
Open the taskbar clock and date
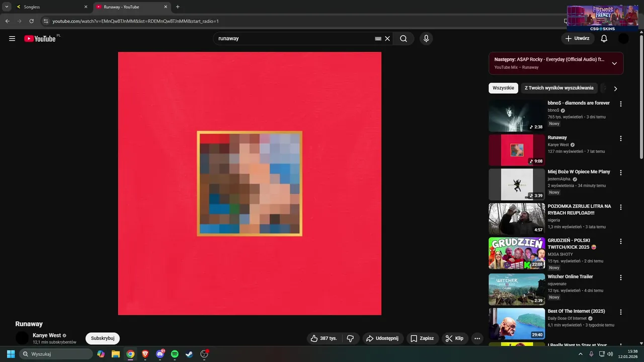coord(629,354)
